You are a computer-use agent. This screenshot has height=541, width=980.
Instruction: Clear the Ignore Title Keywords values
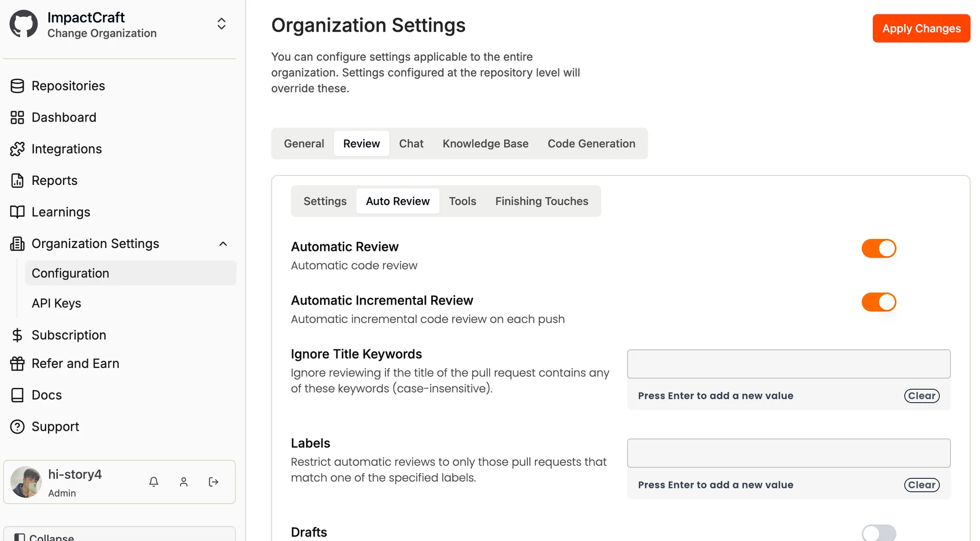click(x=922, y=396)
